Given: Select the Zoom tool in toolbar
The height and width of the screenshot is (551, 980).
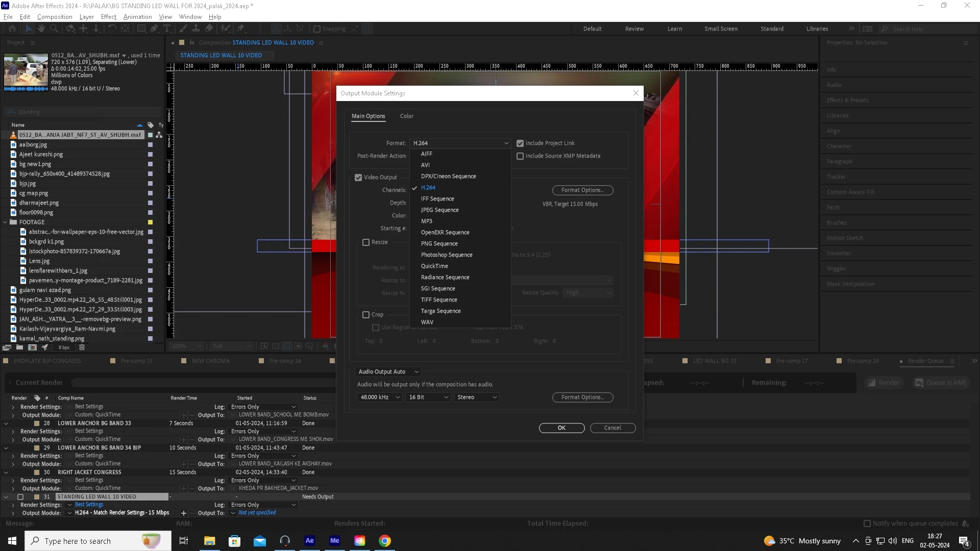Looking at the screenshot, I should 54,29.
